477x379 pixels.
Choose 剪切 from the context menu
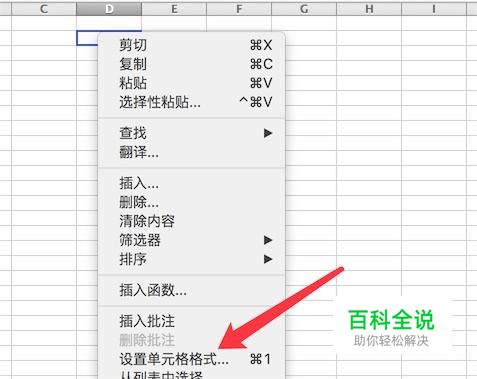pyautogui.click(x=192, y=45)
